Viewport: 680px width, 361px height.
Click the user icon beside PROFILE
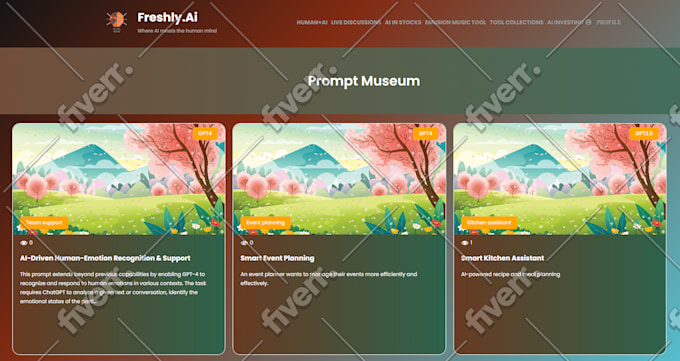click(x=588, y=22)
